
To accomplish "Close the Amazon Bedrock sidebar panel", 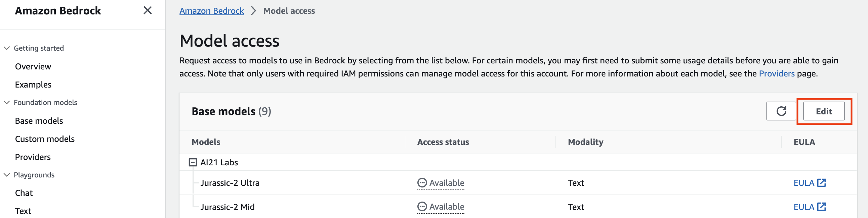I will click(147, 10).
